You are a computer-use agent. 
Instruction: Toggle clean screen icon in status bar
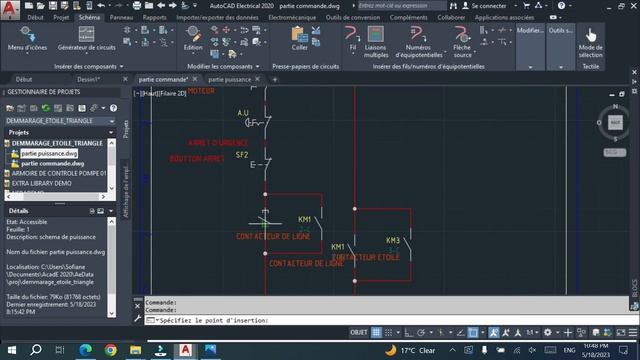coord(620,333)
